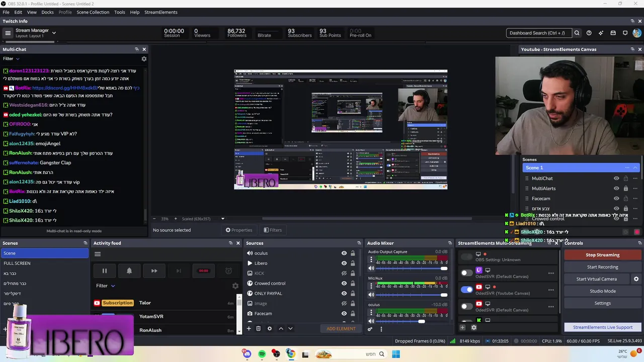Open the help question-mark icon in Twitch Info
Screen dimensions: 644x362
coord(589,33)
